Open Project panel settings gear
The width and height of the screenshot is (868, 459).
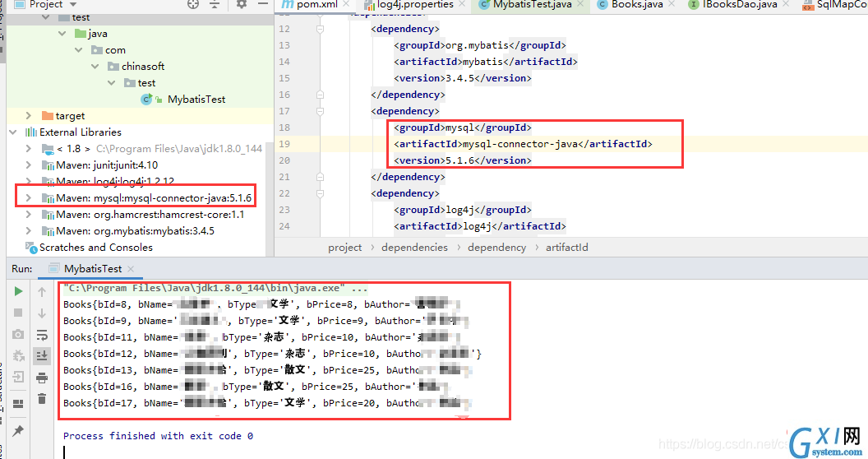click(x=242, y=4)
